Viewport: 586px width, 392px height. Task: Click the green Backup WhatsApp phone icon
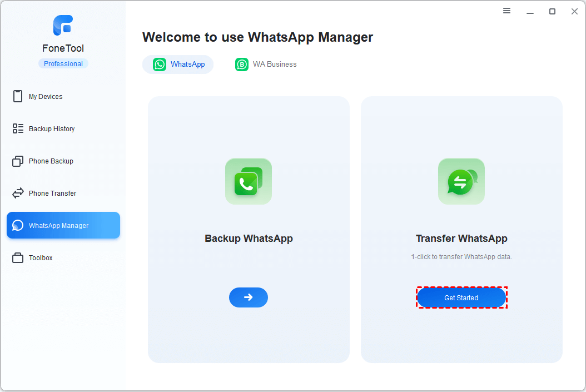249,181
